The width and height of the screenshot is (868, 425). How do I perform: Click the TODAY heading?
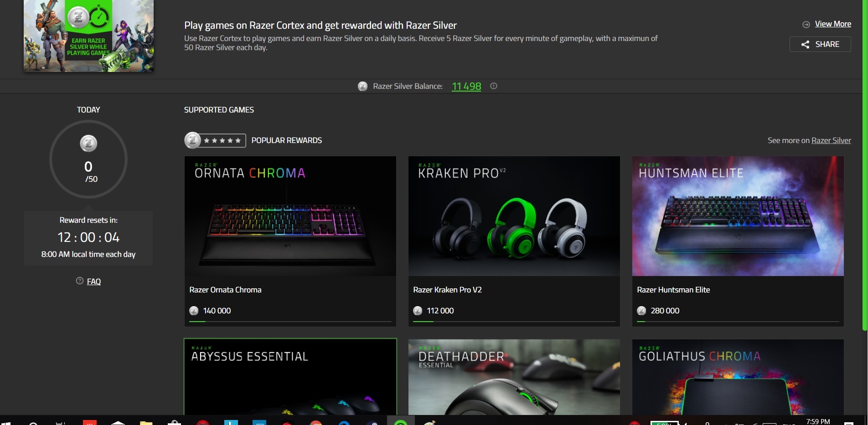[88, 110]
